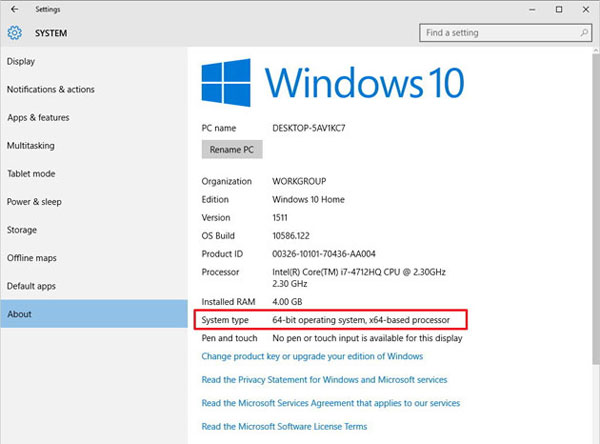Open Change product key or upgrade link
Screen dimensions: 600x444
(x=312, y=356)
